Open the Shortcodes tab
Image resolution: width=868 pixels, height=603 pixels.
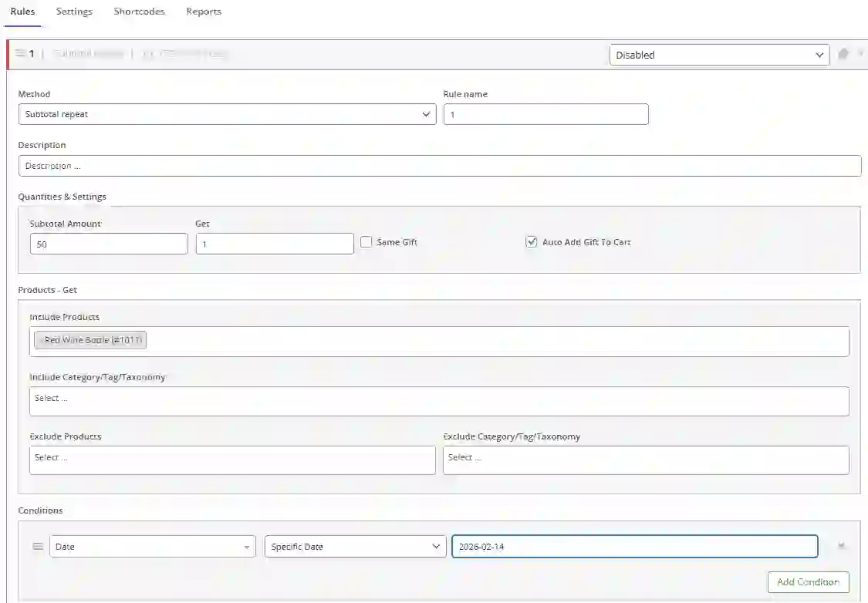(x=139, y=12)
